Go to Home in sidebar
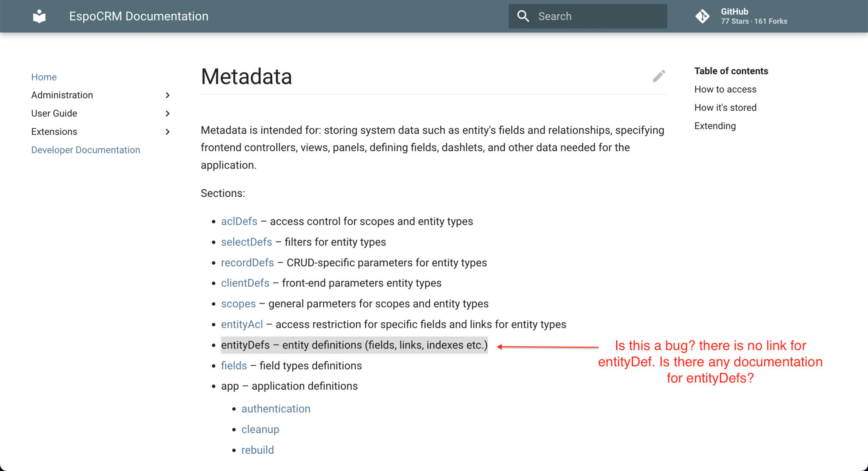868x471 pixels. 44,77
